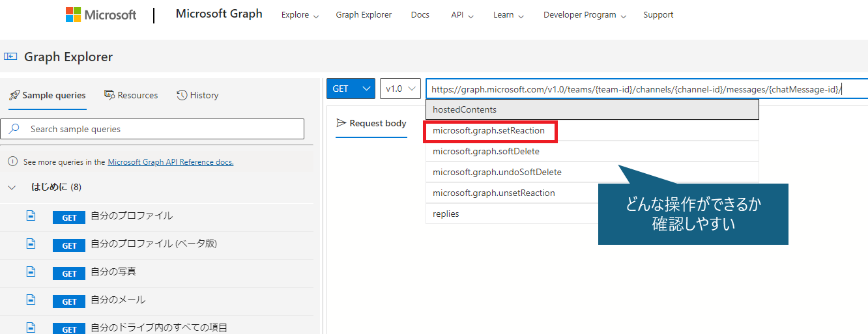Open the Developer Program menu

pyautogui.click(x=585, y=15)
